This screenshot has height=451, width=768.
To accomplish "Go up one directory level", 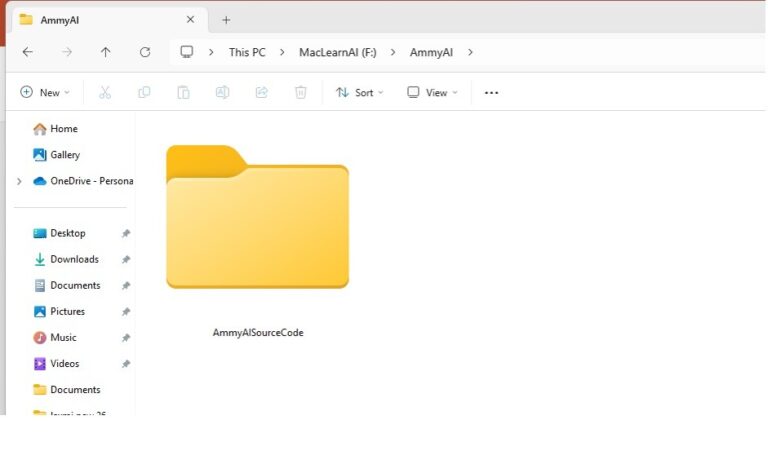I will click(x=106, y=52).
